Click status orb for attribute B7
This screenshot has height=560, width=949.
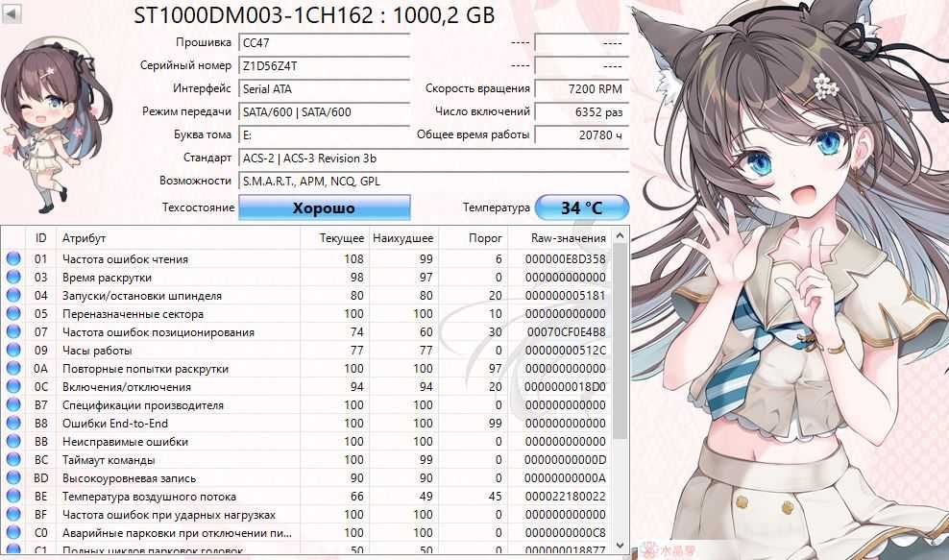(13, 404)
